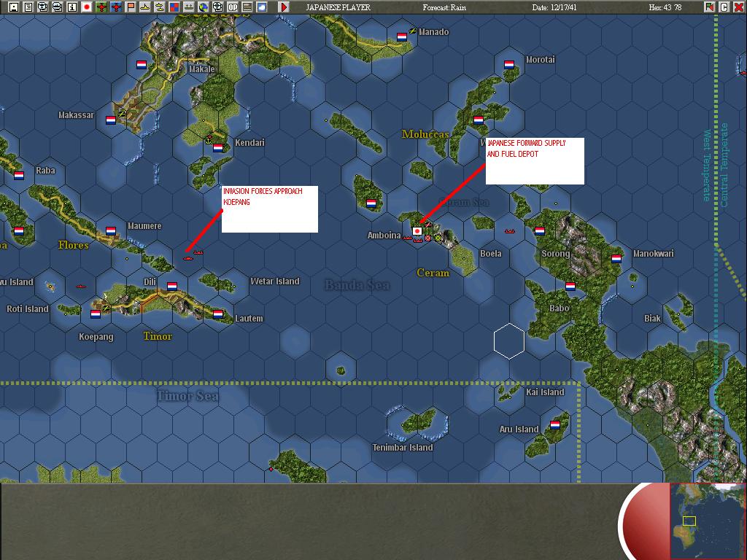Select the Dutch flag base at Kendari
747x560 pixels.
(218, 147)
